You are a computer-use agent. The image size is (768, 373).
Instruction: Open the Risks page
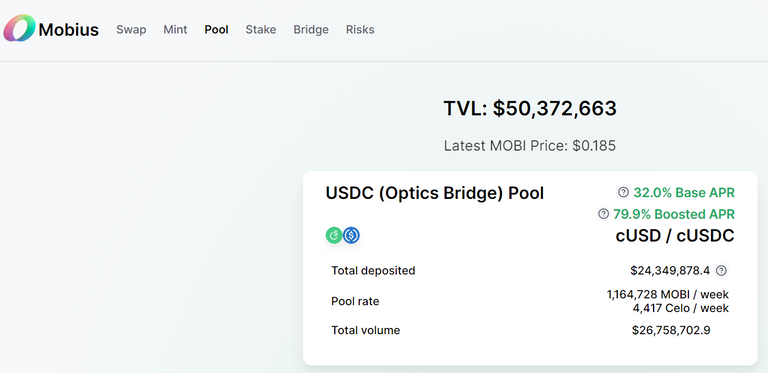(360, 29)
